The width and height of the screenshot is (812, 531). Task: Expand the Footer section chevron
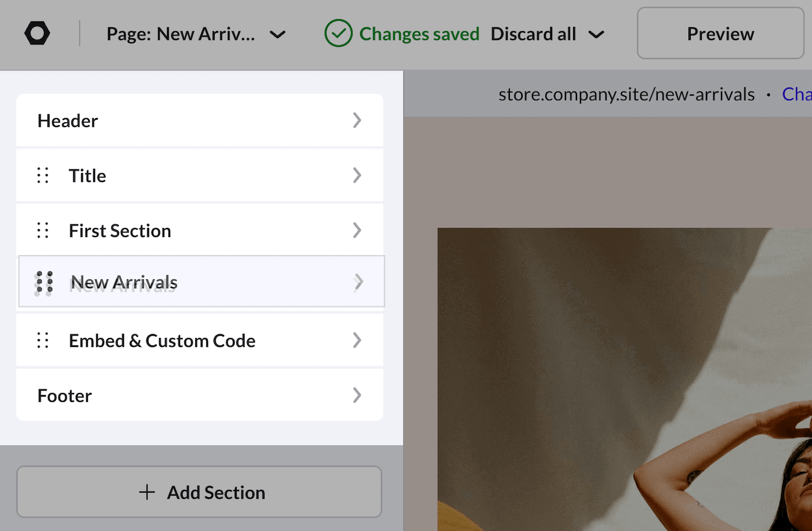(357, 395)
